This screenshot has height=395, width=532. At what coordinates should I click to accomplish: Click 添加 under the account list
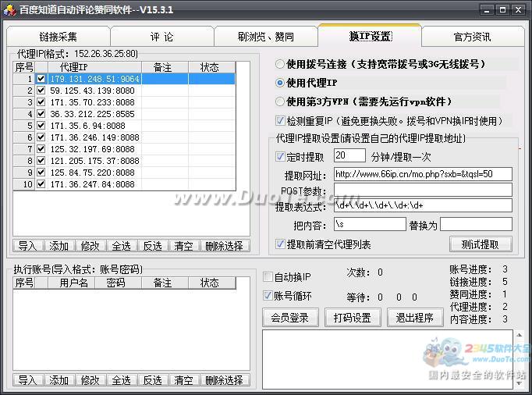[x=59, y=380]
